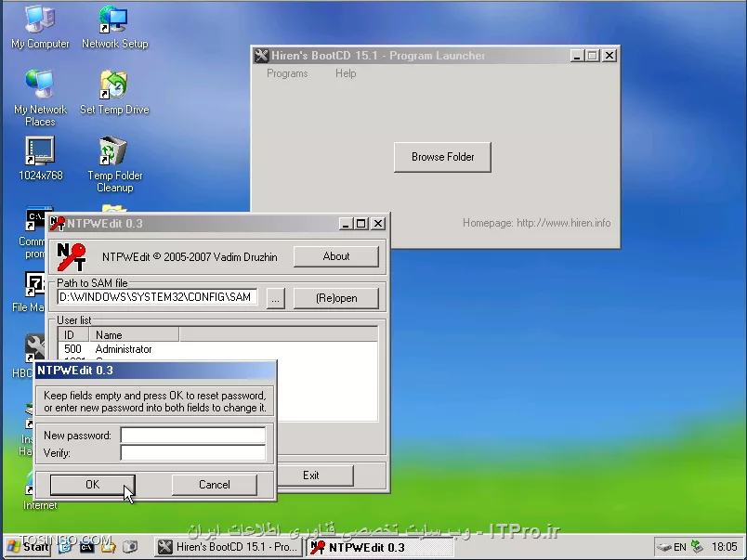The image size is (747, 560).
Task: Click the camera quick launch icon
Action: coord(129,547)
